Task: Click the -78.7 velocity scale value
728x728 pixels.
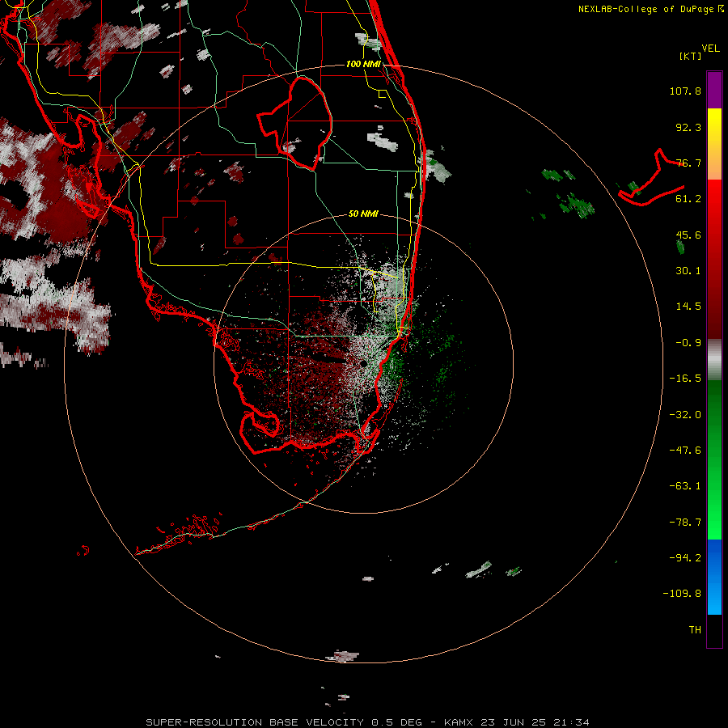Action: 685,523
